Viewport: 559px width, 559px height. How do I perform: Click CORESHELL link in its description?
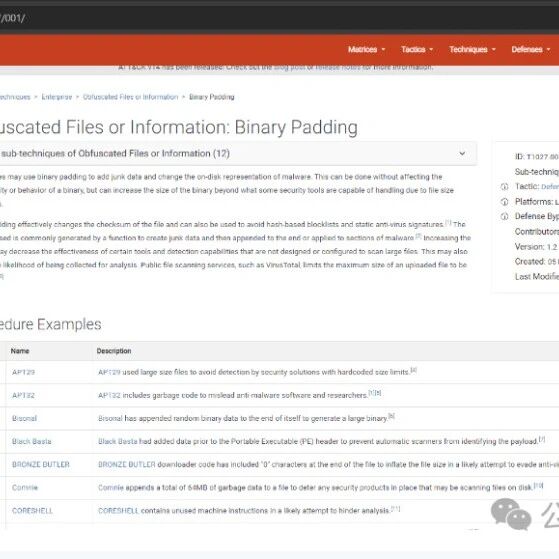(118, 511)
